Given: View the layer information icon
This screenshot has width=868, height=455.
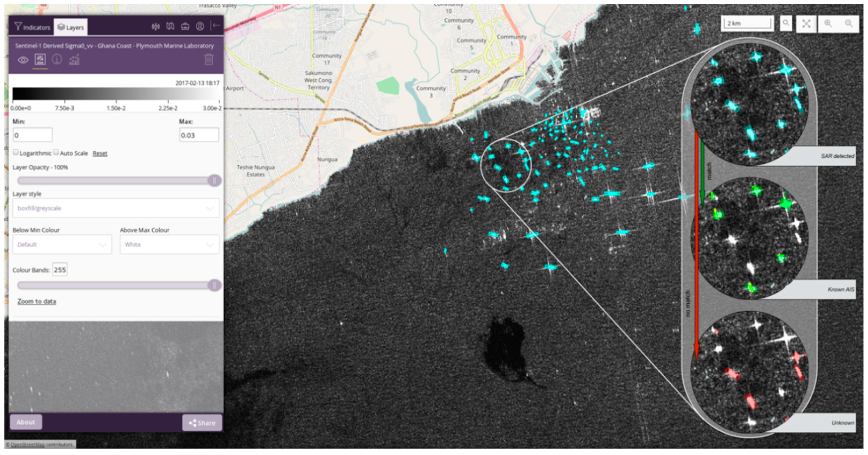Looking at the screenshot, I should tap(57, 60).
